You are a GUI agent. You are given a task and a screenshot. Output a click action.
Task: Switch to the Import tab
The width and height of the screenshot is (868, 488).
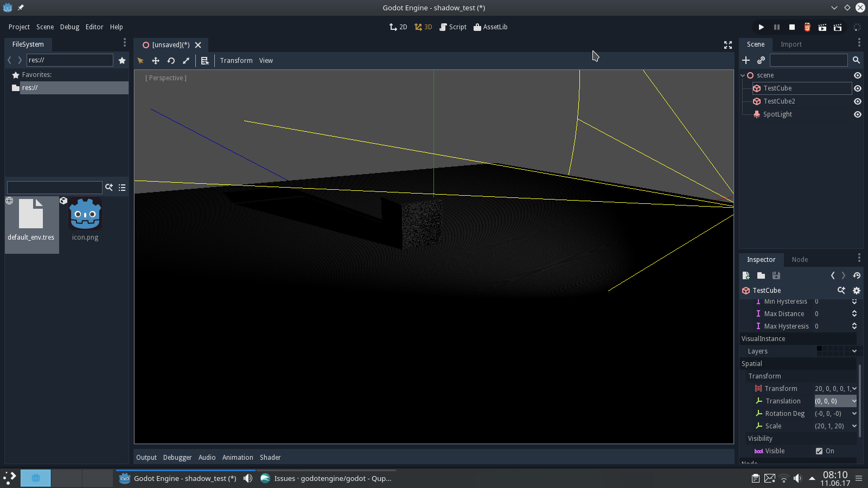[x=791, y=44]
